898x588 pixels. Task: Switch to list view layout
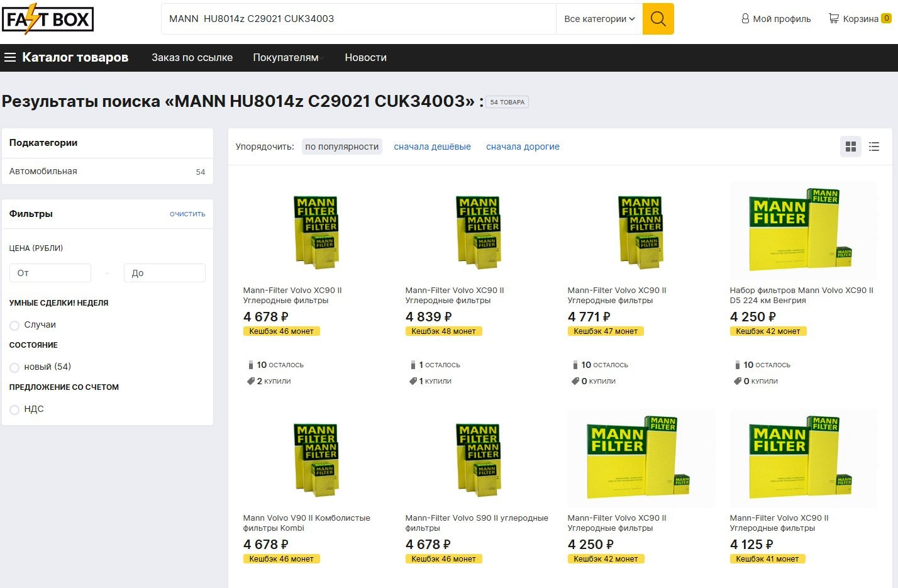(x=874, y=147)
